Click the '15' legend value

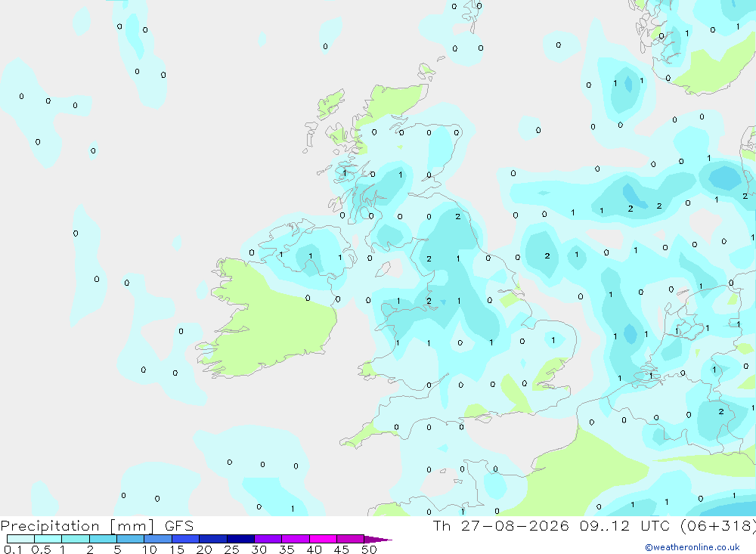click(177, 549)
